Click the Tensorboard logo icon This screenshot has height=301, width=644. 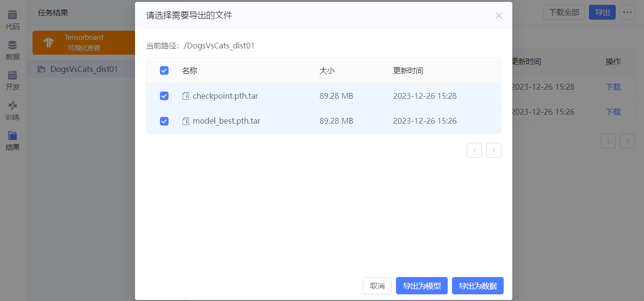[x=48, y=43]
